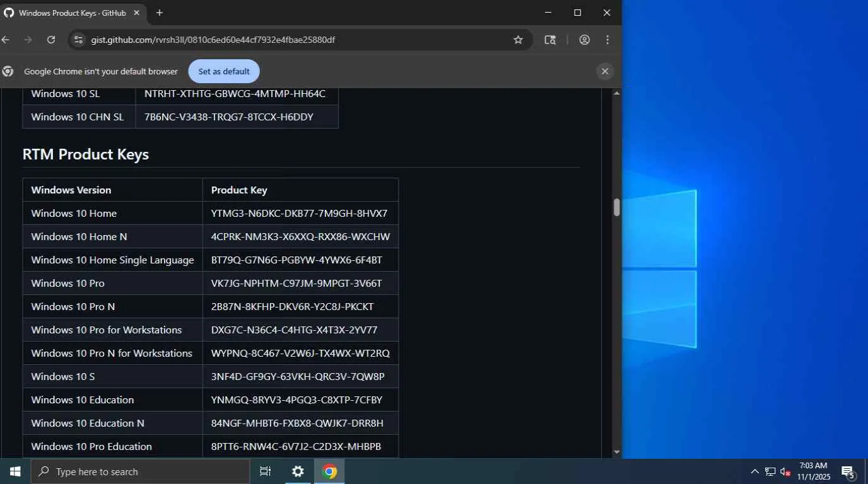Go back to the previous page in Chrome
Viewport: 868px width, 484px height.
(6, 40)
